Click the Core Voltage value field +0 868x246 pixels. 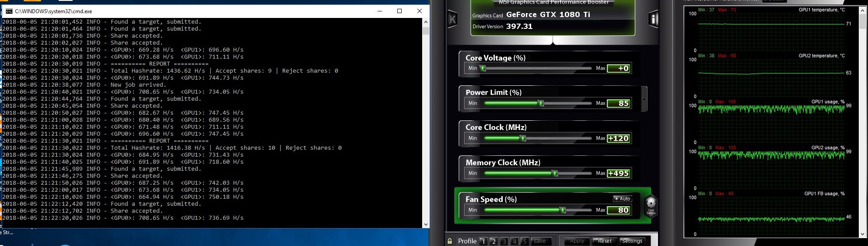tap(619, 68)
